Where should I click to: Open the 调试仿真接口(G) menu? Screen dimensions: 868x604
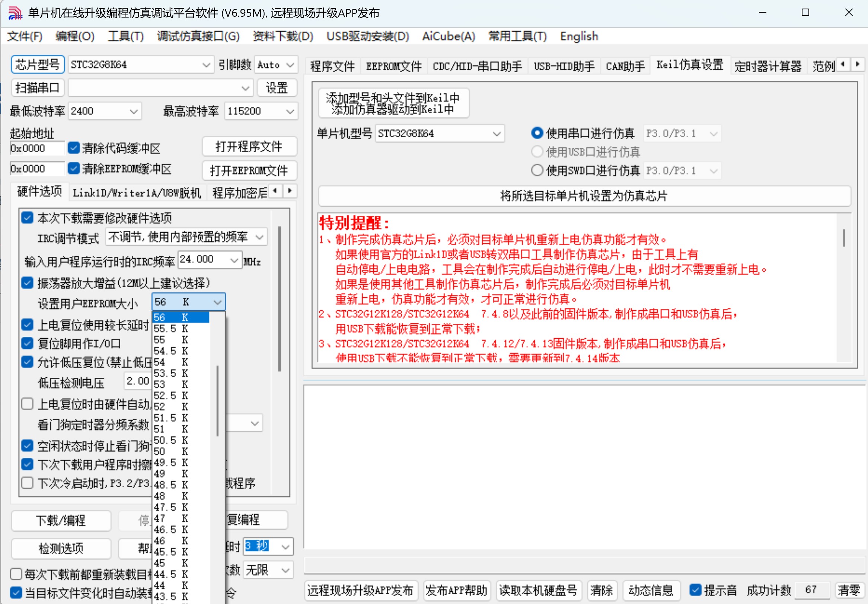pyautogui.click(x=198, y=36)
